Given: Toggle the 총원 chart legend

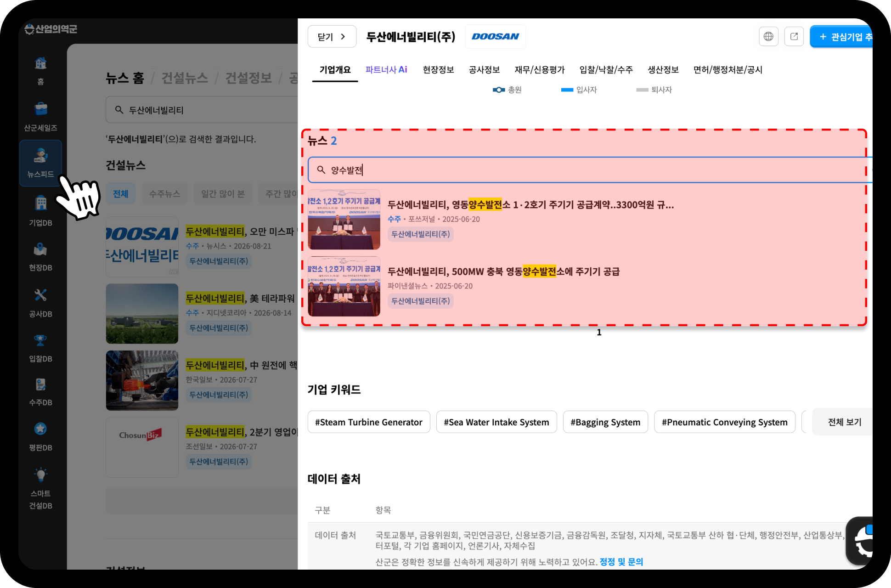Looking at the screenshot, I should [x=507, y=90].
